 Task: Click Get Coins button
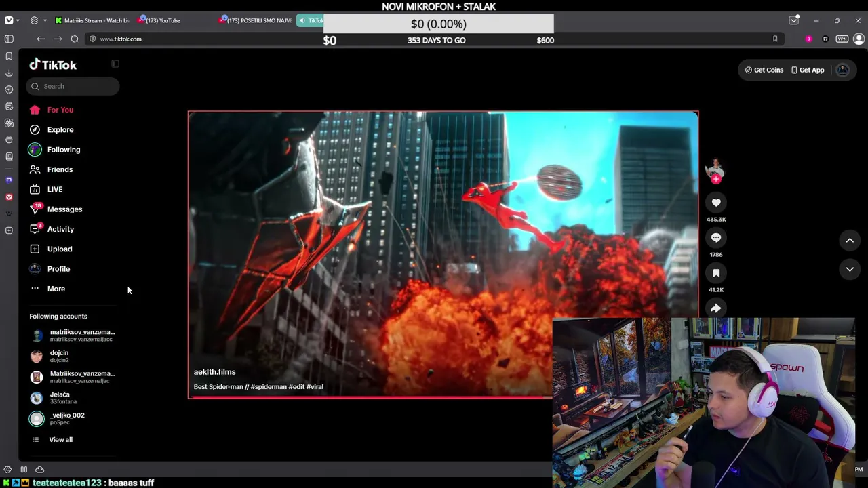(764, 70)
